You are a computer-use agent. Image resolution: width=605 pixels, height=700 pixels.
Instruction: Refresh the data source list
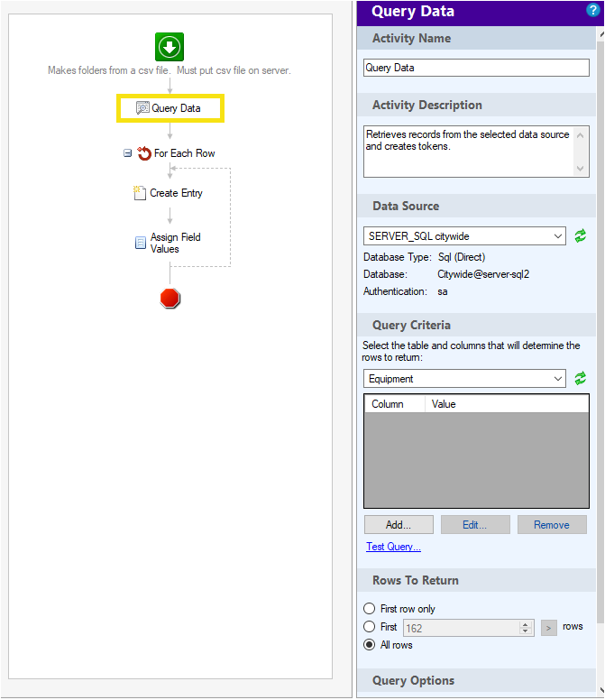point(580,235)
